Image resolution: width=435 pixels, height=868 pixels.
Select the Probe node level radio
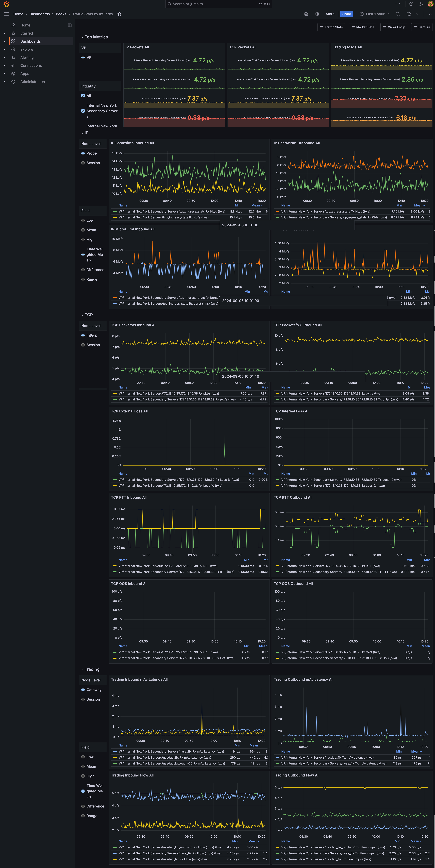pos(83,153)
